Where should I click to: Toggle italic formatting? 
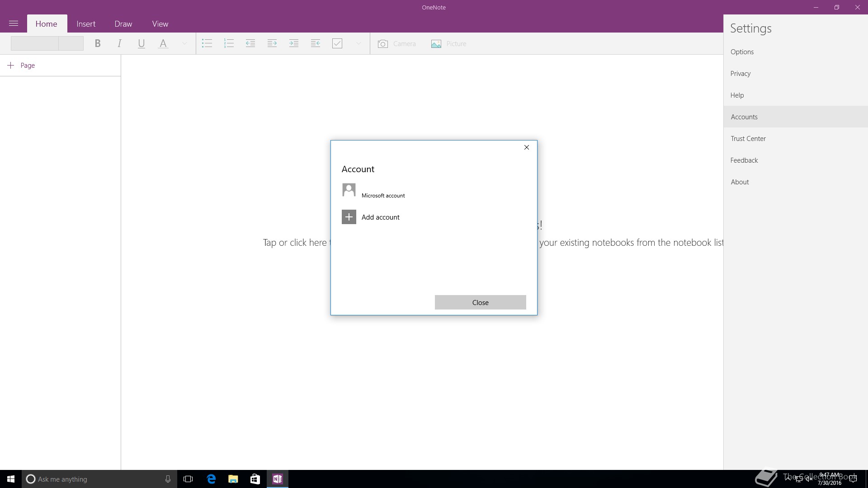[119, 43]
